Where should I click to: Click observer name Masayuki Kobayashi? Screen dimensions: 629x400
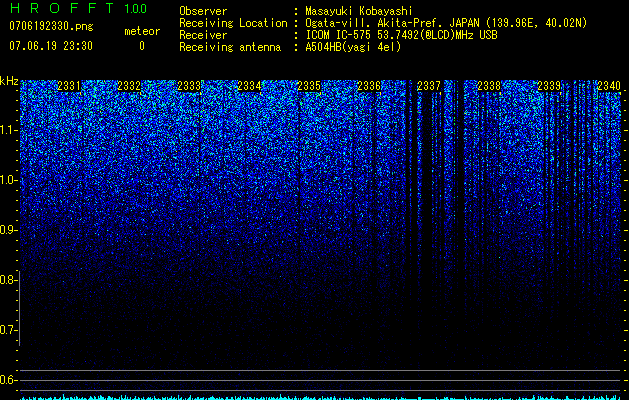click(359, 11)
